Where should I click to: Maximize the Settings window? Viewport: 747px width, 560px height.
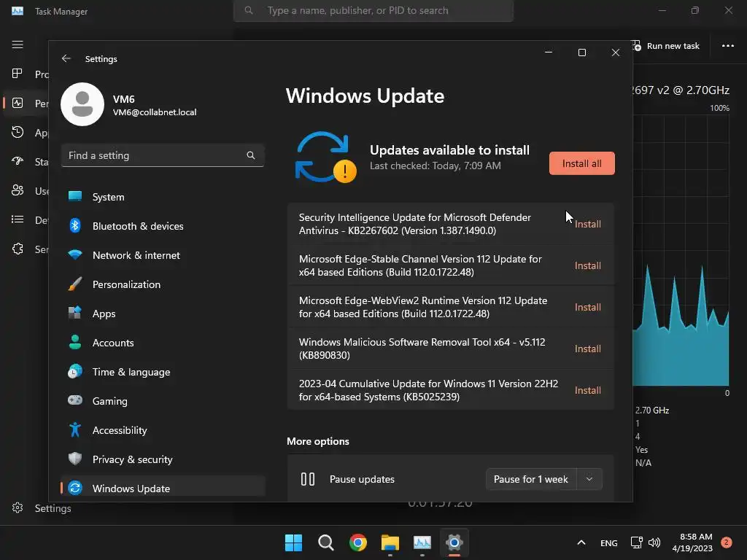[x=581, y=52]
